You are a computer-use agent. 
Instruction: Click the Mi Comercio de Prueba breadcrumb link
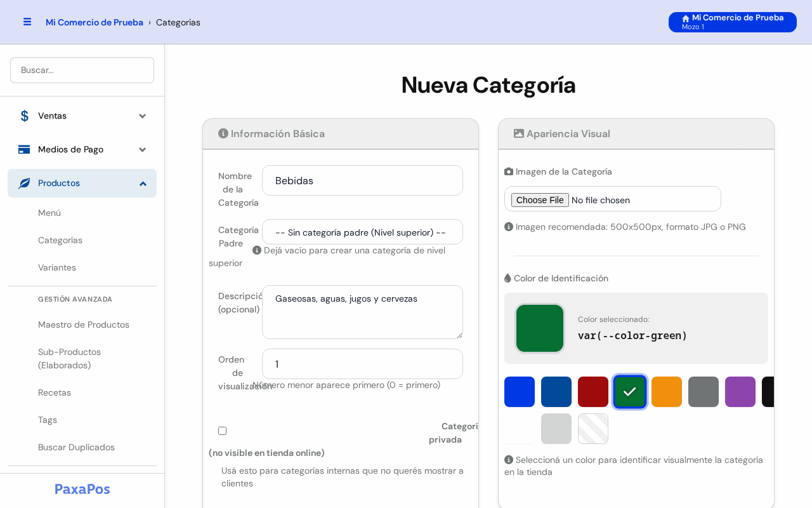pyautogui.click(x=95, y=22)
